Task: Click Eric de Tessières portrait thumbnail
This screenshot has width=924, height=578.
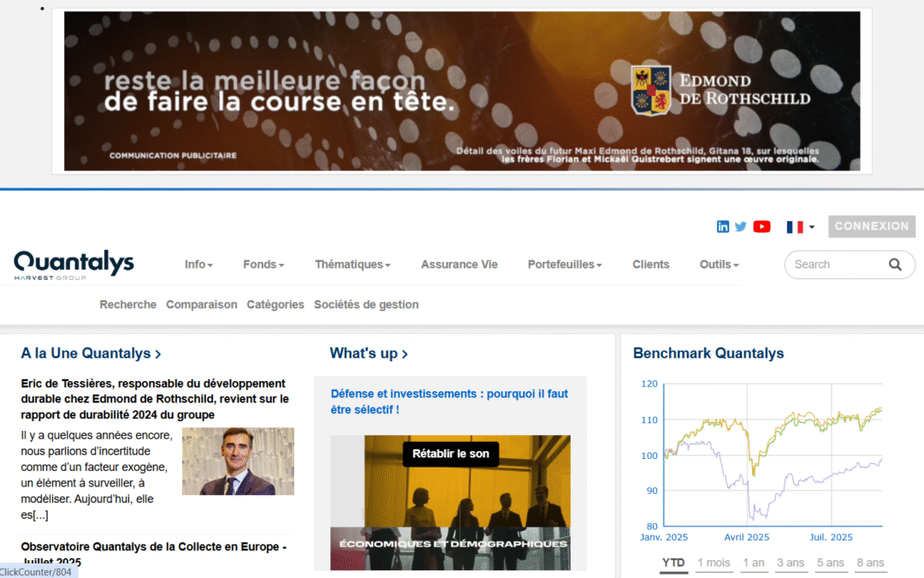Action: [238, 462]
